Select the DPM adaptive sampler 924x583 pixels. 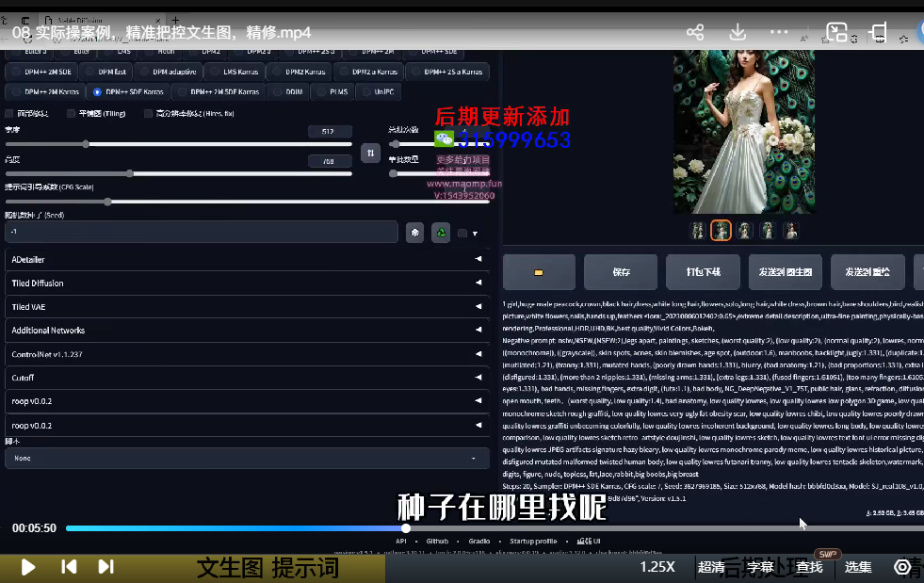[x=168, y=72]
